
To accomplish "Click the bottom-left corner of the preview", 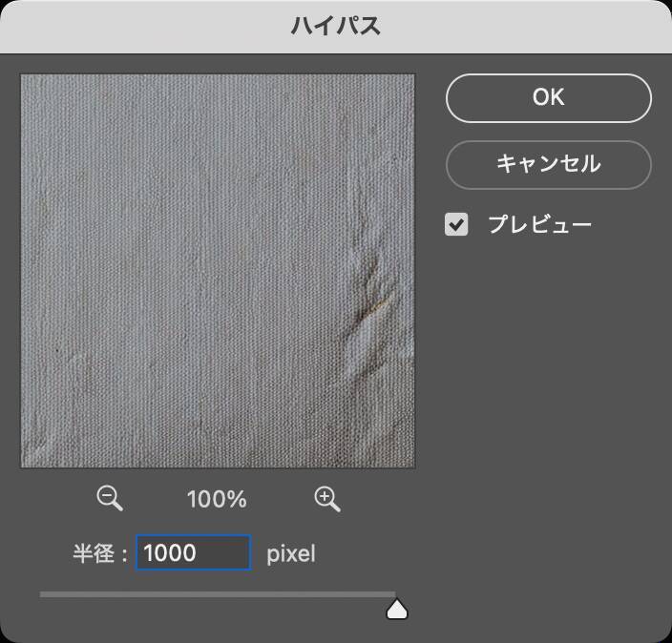I will pos(25,464).
